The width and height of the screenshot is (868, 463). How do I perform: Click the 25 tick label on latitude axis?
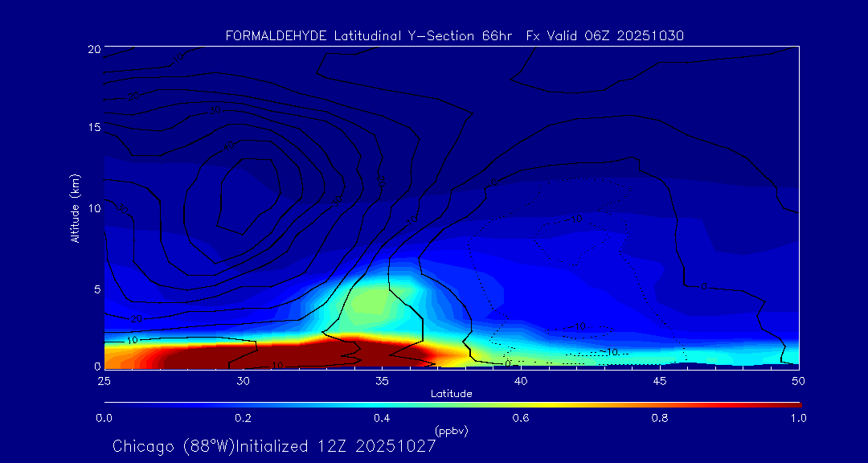pos(104,379)
